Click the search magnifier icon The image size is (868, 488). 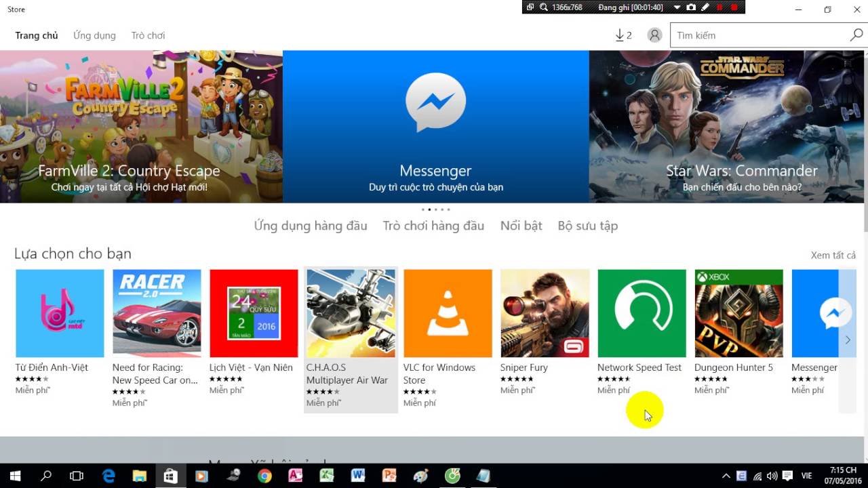pos(856,35)
